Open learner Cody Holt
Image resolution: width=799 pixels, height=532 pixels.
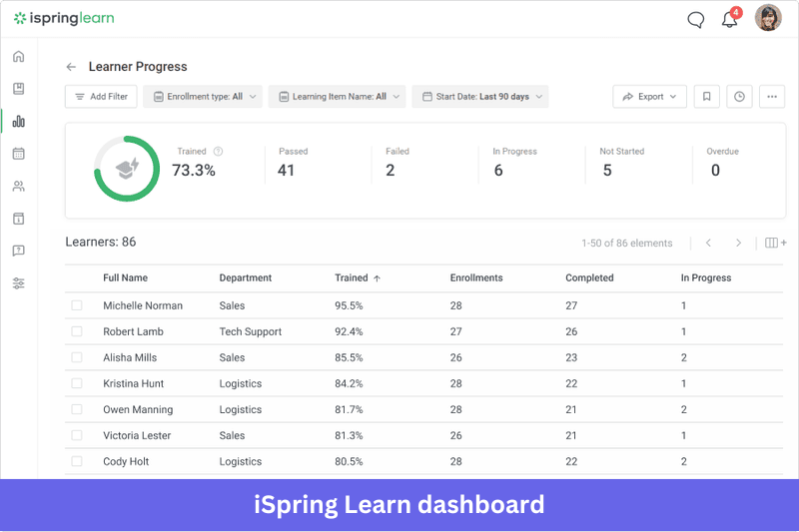(126, 461)
